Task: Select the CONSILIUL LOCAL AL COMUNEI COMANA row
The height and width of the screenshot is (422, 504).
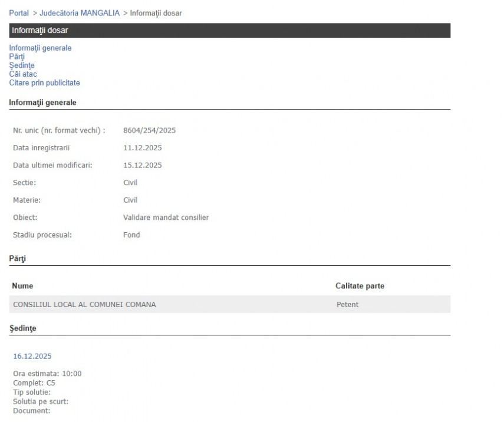Action: coord(84,305)
